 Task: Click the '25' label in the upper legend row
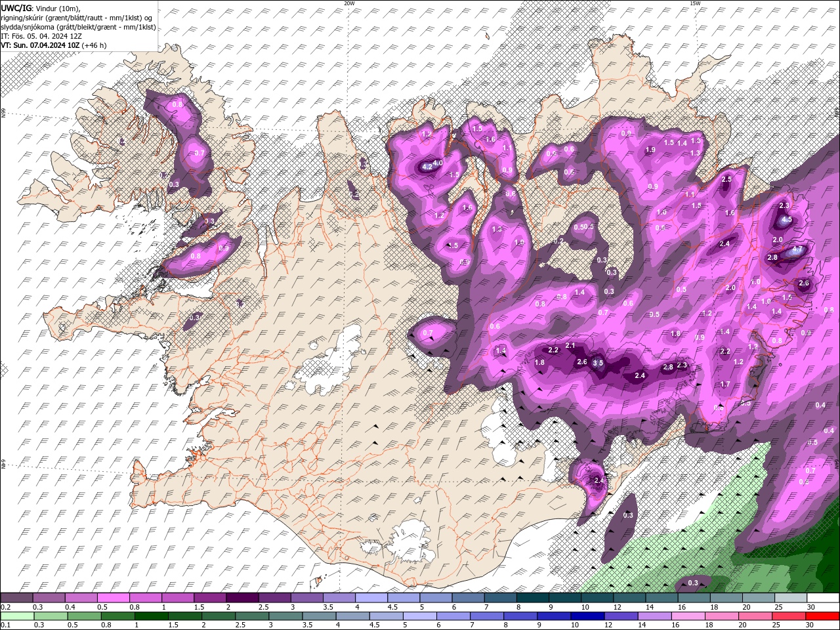pyautogui.click(x=779, y=607)
